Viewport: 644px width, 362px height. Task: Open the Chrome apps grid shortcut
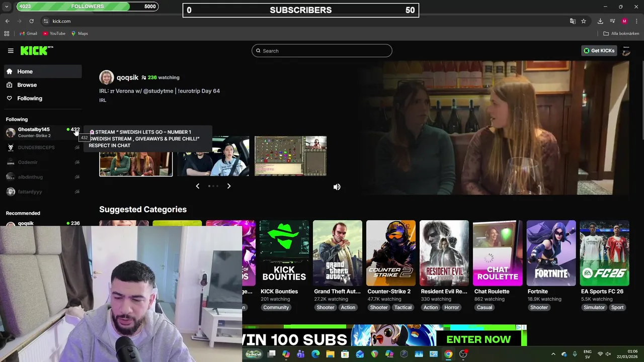[x=7, y=34]
